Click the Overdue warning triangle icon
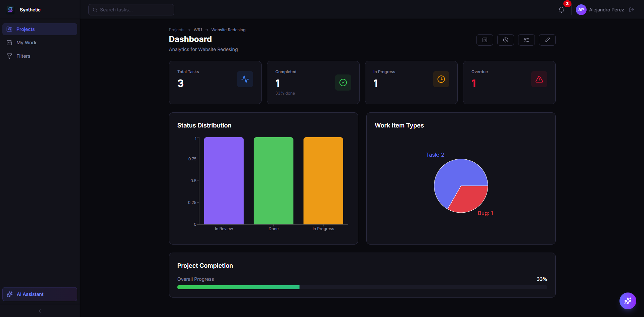 pos(539,79)
